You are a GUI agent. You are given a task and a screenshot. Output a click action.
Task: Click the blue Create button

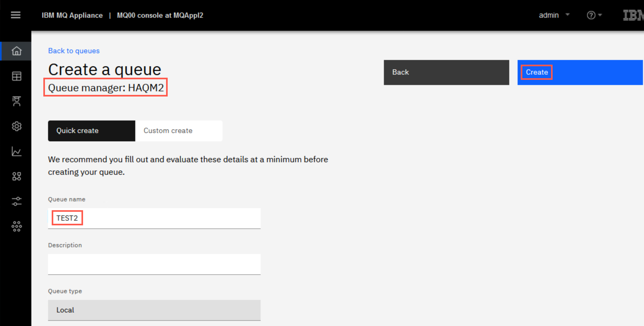coord(580,72)
